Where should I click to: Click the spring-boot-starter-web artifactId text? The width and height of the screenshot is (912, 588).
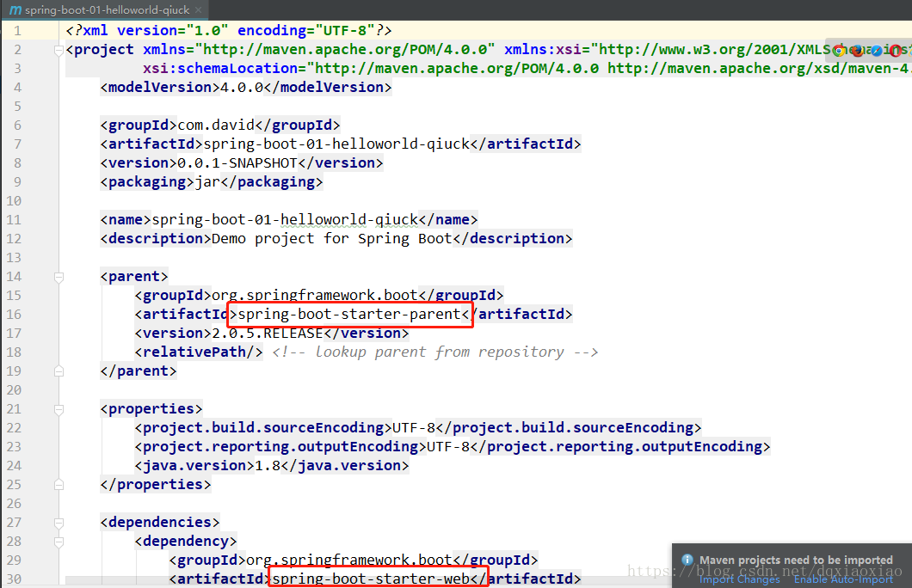(377, 578)
